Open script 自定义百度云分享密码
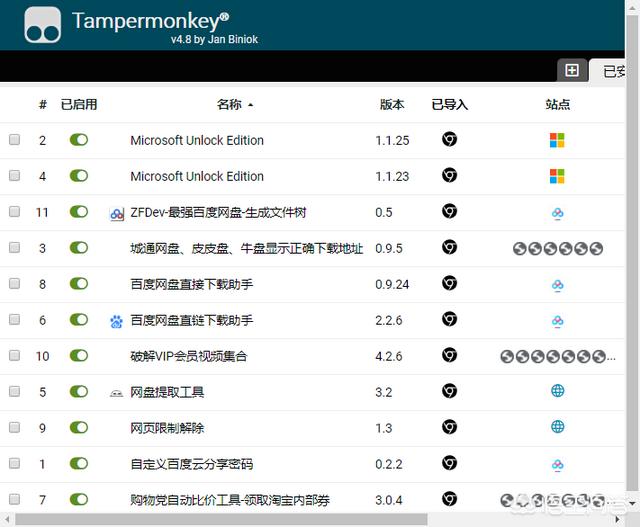This screenshot has height=527, width=640. coord(191,464)
